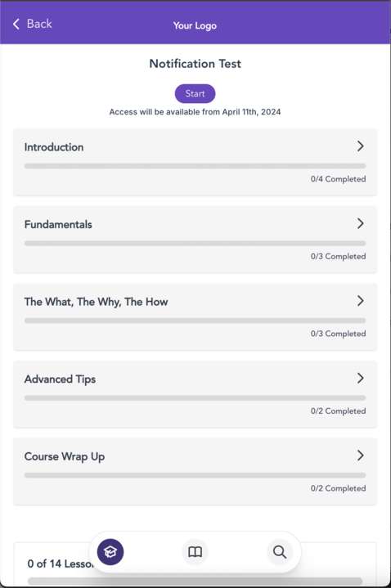Open the graduation cap courses icon

tap(110, 552)
